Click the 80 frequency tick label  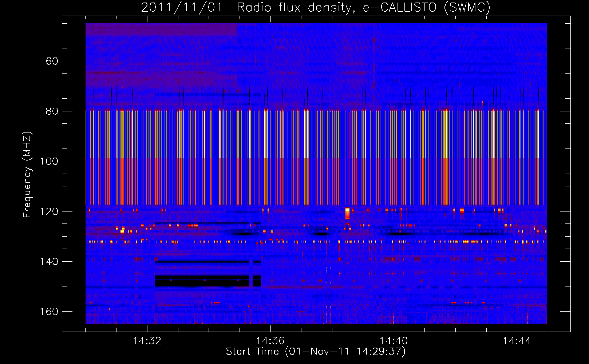click(52, 111)
